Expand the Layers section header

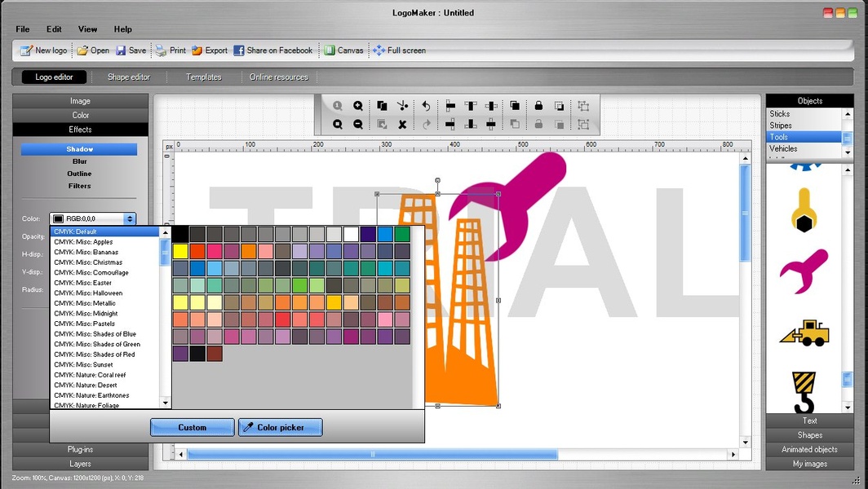coord(80,464)
